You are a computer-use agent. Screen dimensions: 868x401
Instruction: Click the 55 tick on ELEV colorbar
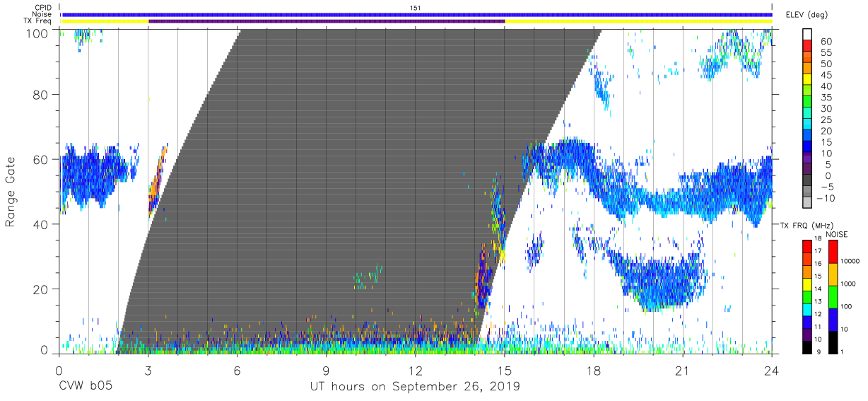(828, 53)
